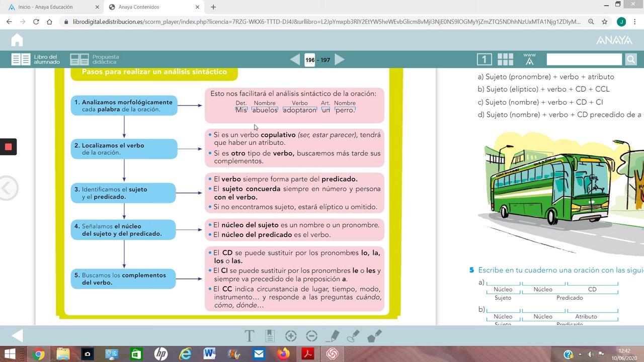Open the www Anaya web resources
The width and height of the screenshot is (644, 362).
[529, 59]
